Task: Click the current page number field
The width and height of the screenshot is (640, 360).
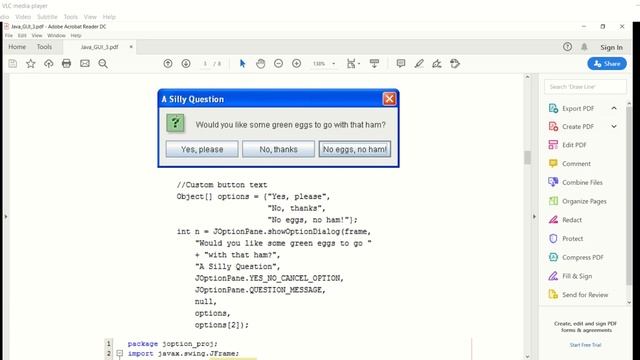Action: [205, 64]
